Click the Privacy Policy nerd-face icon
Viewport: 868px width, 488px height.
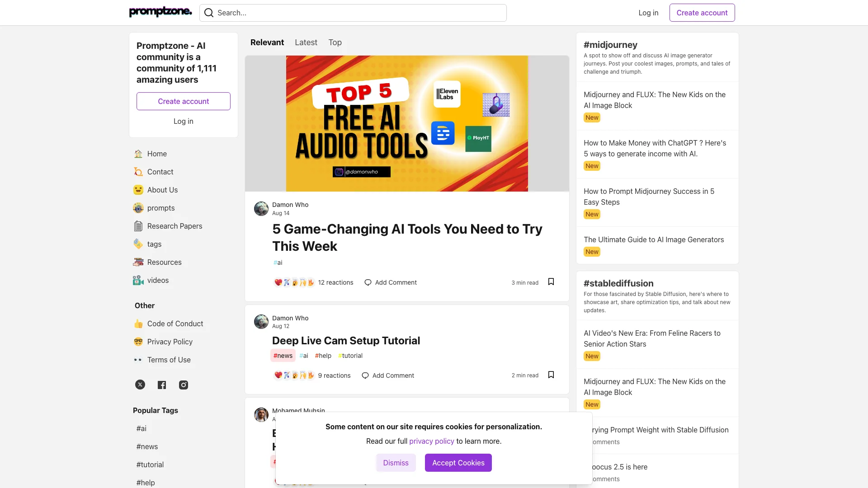(x=138, y=342)
